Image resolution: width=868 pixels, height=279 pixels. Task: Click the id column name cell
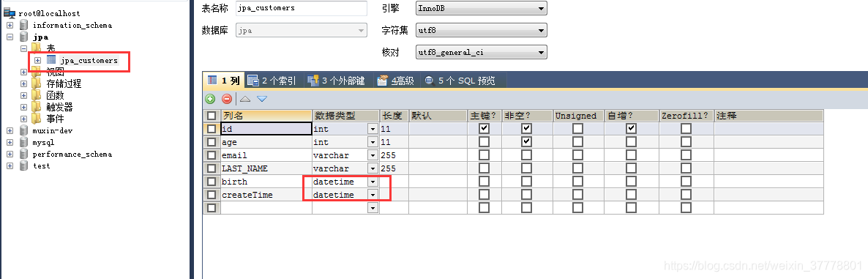(x=266, y=128)
